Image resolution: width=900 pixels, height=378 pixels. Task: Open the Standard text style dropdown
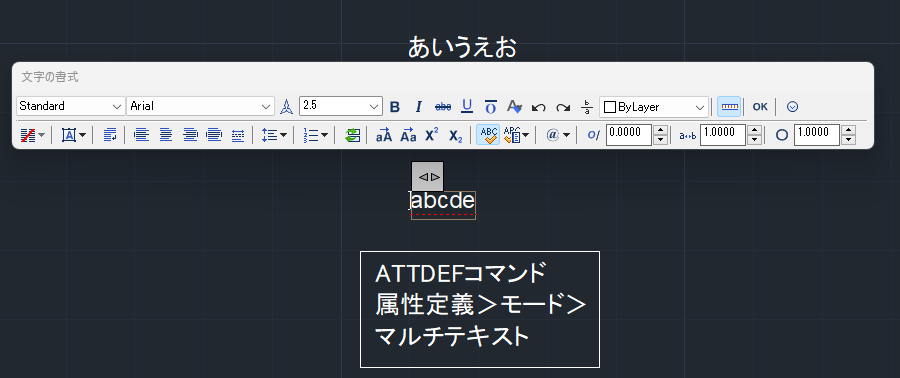click(71, 106)
